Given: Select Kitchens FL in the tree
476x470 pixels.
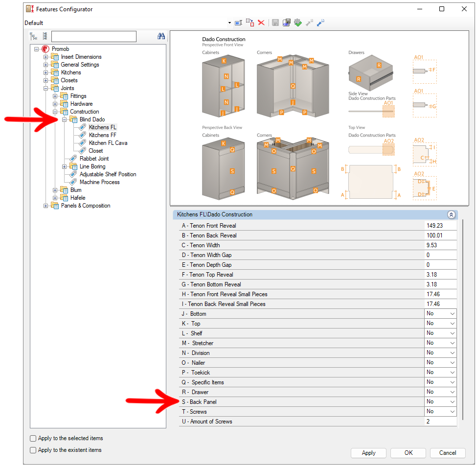Looking at the screenshot, I should (102, 127).
